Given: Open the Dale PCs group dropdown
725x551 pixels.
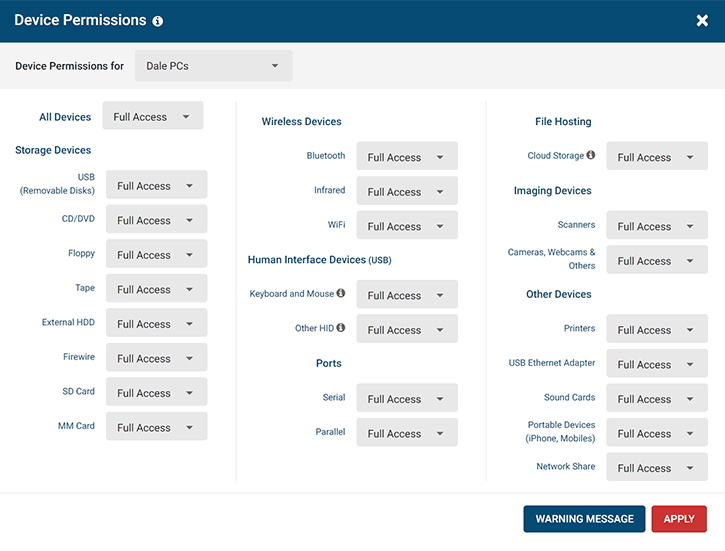Looking at the screenshot, I should (x=213, y=66).
